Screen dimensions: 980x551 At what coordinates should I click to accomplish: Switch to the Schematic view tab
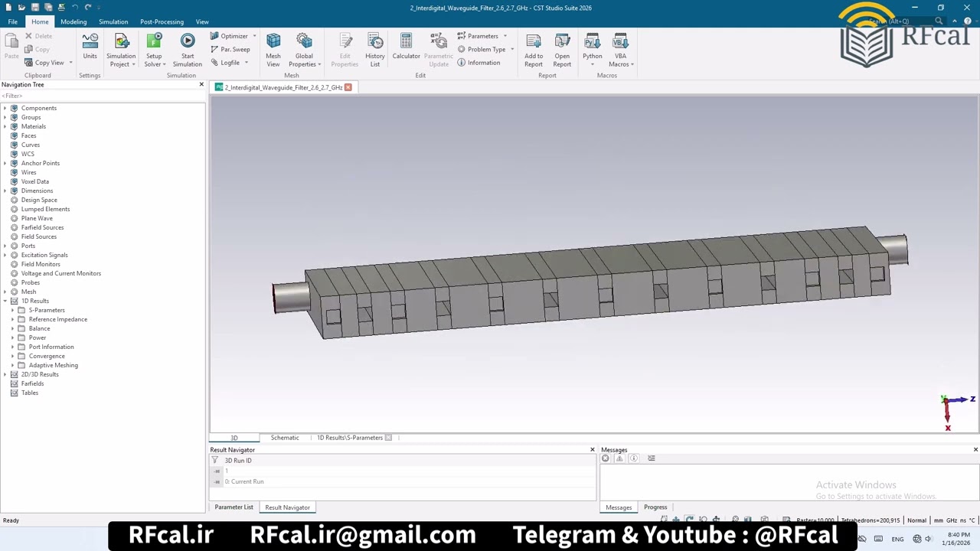[285, 438]
